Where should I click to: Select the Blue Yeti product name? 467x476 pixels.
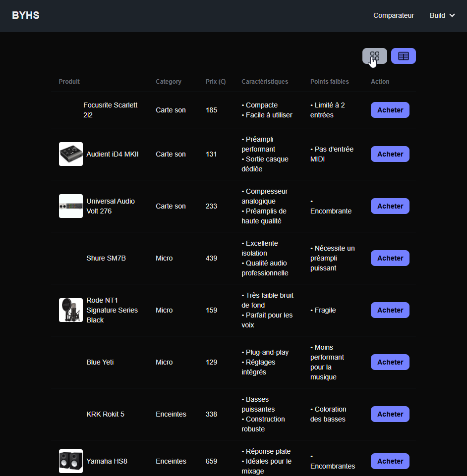pos(100,362)
